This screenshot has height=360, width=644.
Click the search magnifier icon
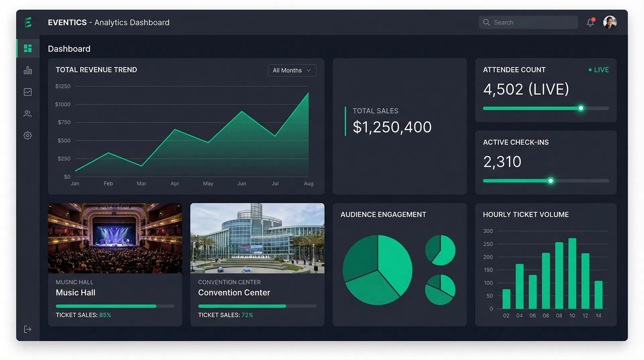tap(486, 22)
